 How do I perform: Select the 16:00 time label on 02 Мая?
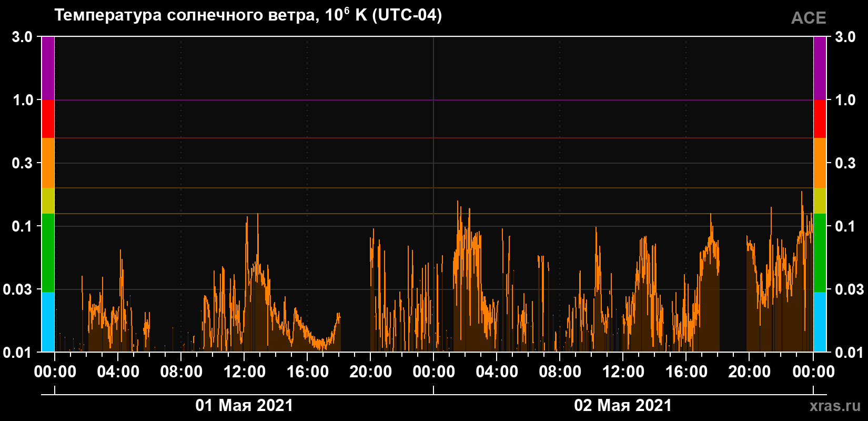[x=687, y=372]
